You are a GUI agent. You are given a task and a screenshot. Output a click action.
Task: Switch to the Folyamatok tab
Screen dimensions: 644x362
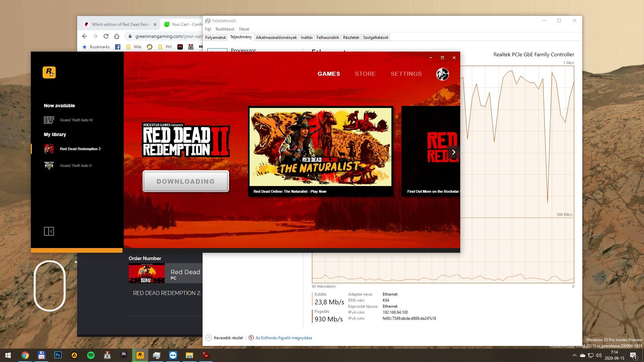215,38
